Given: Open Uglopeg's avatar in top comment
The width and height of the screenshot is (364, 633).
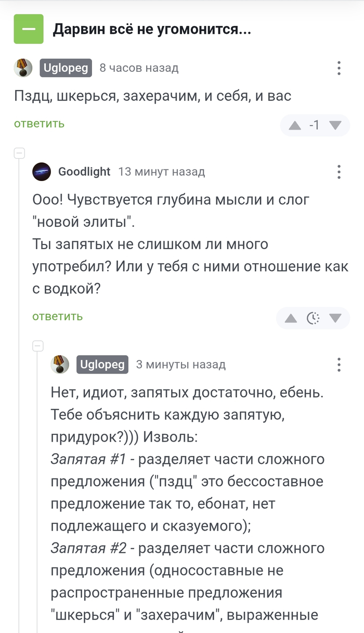Looking at the screenshot, I should pyautogui.click(x=23, y=68).
